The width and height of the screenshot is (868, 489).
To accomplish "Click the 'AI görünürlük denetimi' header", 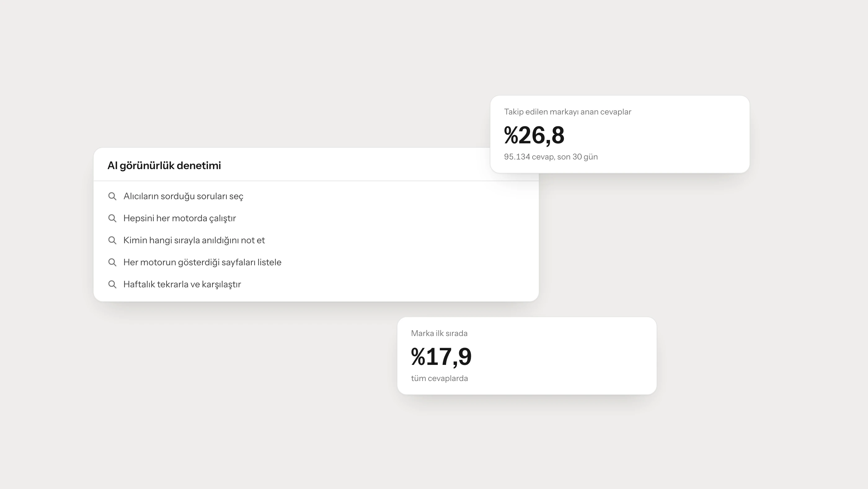I will (164, 166).
